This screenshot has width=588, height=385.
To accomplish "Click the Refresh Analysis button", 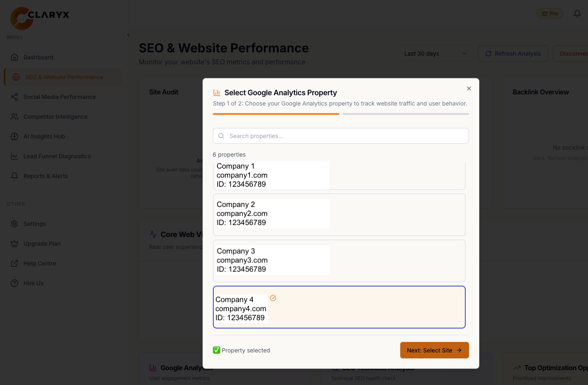I will tap(513, 54).
